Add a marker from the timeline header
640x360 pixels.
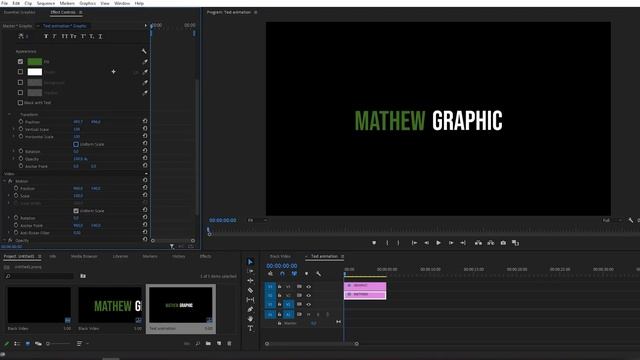[x=306, y=274]
